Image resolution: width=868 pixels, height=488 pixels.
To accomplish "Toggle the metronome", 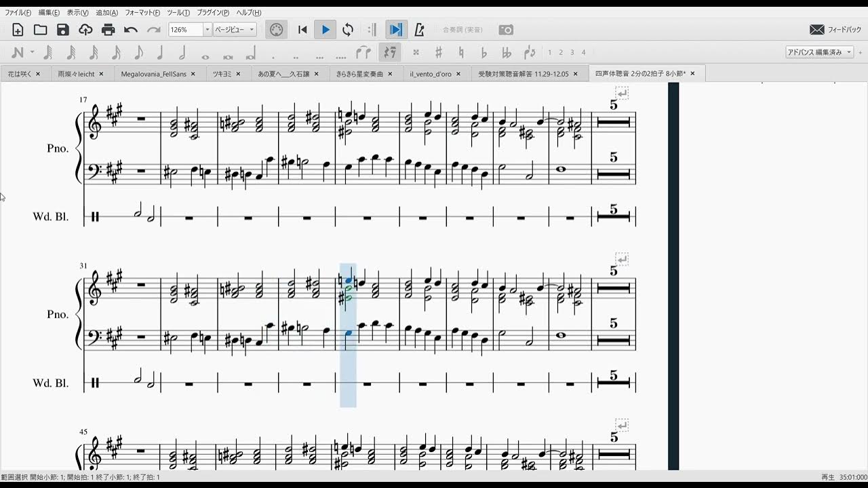I will point(419,30).
